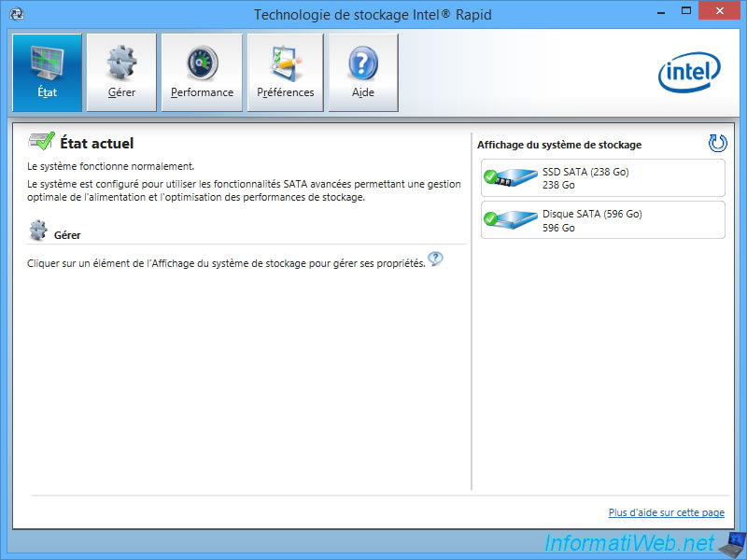The width and height of the screenshot is (747, 560).
Task: Click the '596 Go' size text
Action: 558,228
